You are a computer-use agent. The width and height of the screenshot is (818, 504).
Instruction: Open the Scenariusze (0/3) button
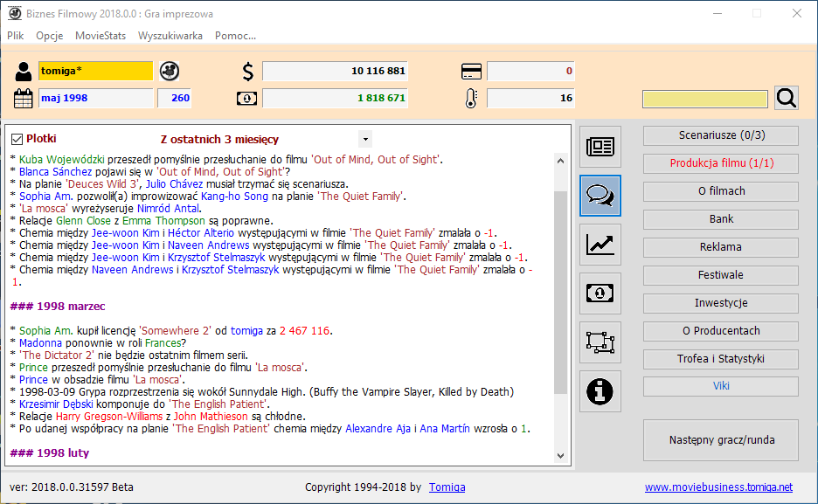(x=720, y=135)
